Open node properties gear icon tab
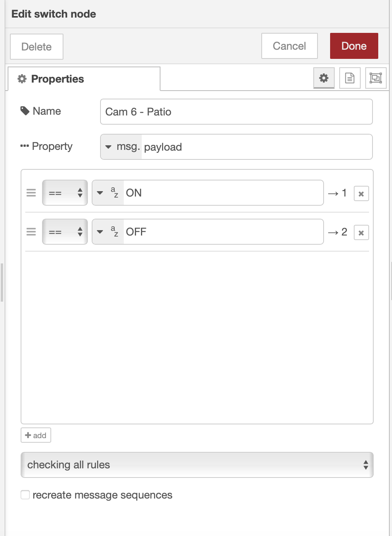The image size is (392, 536). coord(324,78)
